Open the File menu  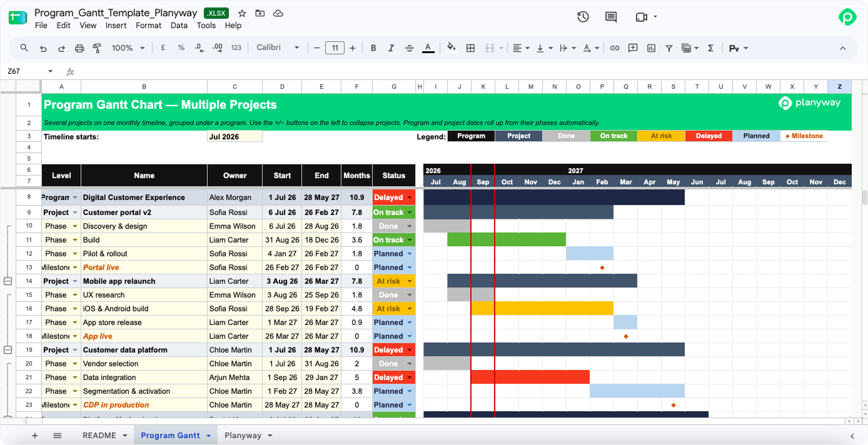[x=41, y=26]
